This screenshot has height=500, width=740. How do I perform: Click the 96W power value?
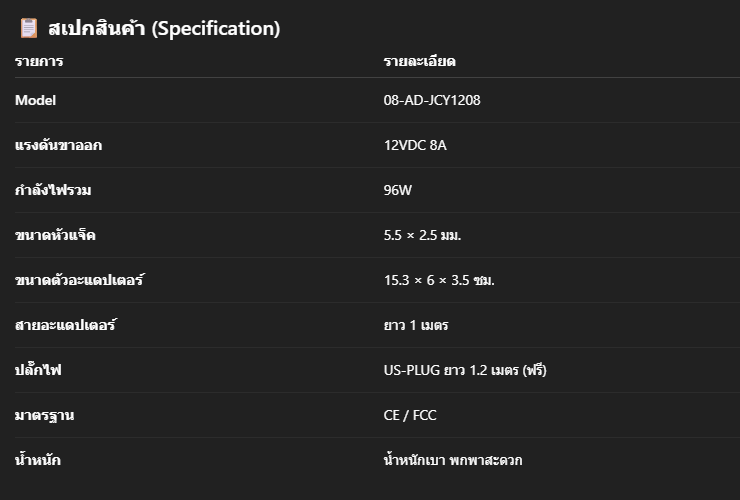[x=397, y=190]
